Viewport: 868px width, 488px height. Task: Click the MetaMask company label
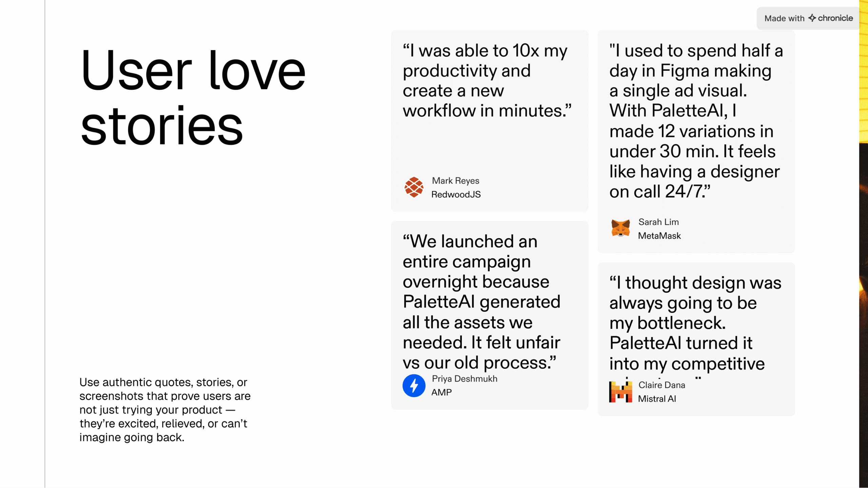coord(659,236)
